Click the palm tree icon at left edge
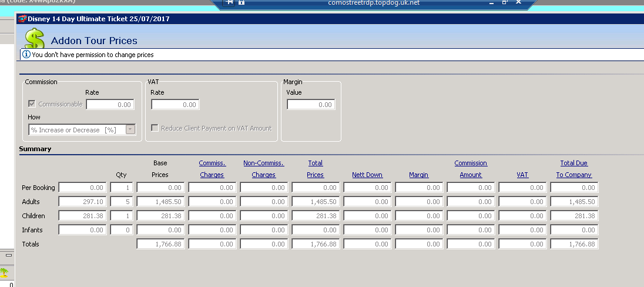 pos(4,272)
